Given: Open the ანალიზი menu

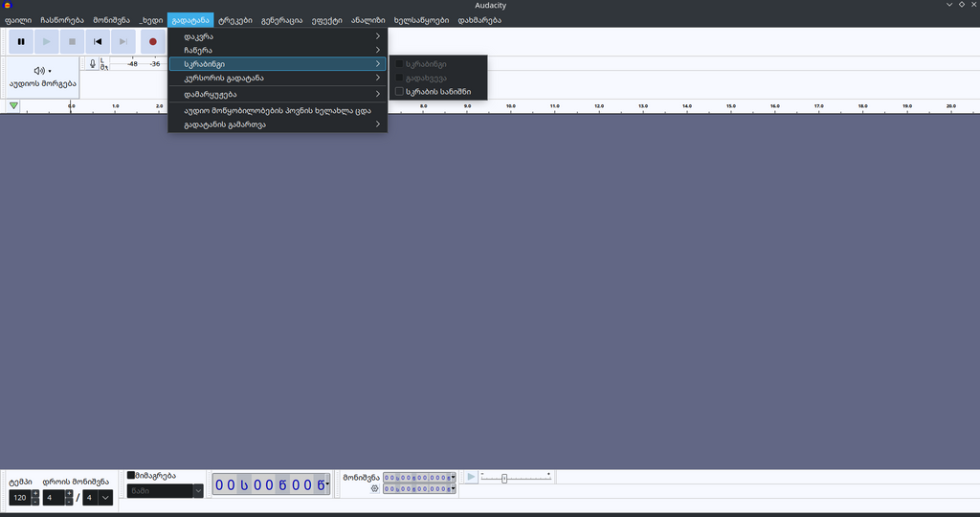Looking at the screenshot, I should point(368,20).
